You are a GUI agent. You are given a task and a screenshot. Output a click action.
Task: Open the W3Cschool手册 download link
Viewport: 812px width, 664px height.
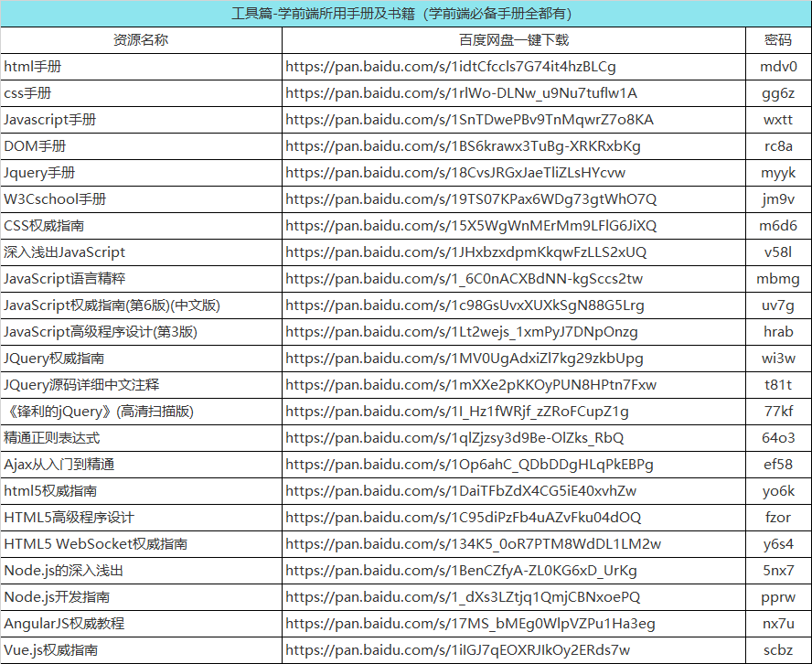[471, 199]
